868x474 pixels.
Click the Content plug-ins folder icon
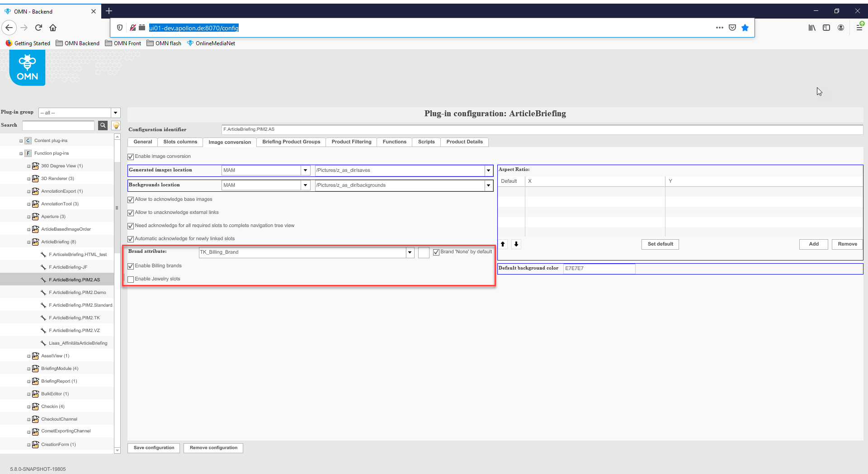(x=28, y=140)
